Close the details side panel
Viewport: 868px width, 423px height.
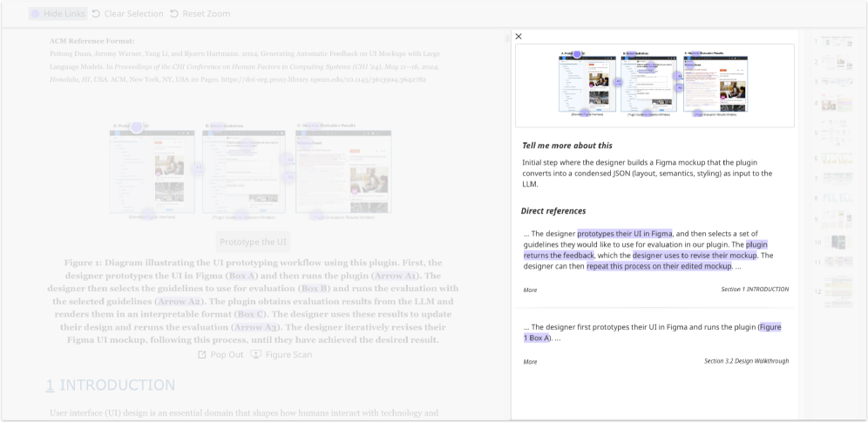click(519, 37)
